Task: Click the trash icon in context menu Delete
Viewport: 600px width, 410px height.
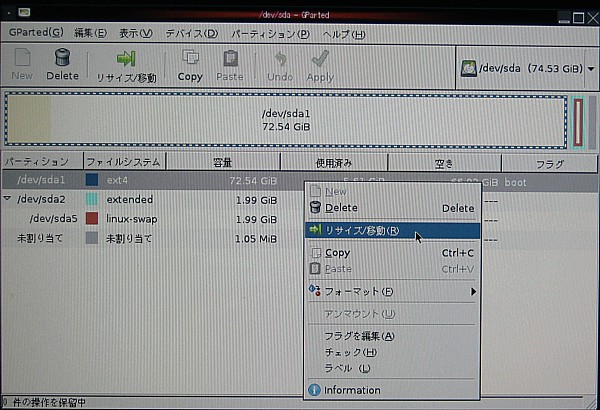Action: coord(315,207)
